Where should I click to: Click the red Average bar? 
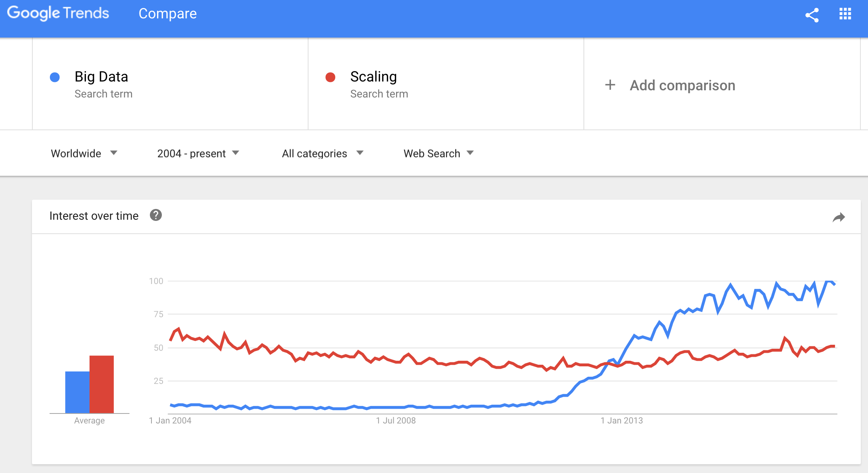click(x=102, y=384)
